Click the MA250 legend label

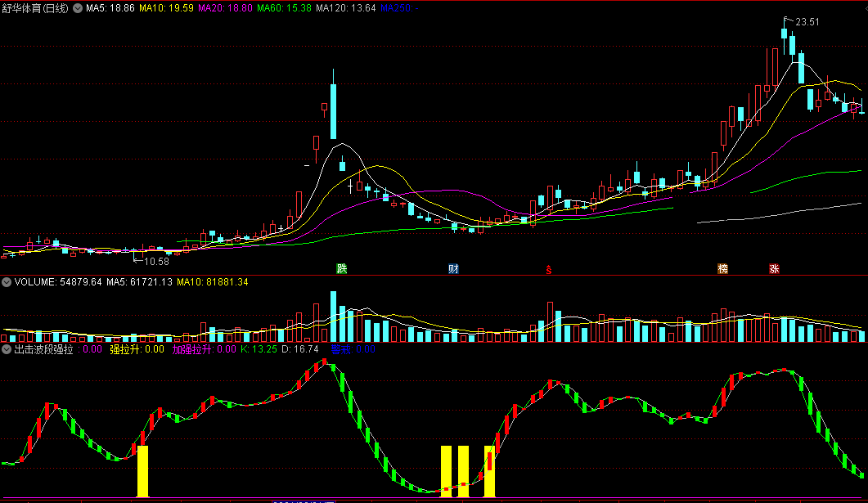click(x=399, y=8)
